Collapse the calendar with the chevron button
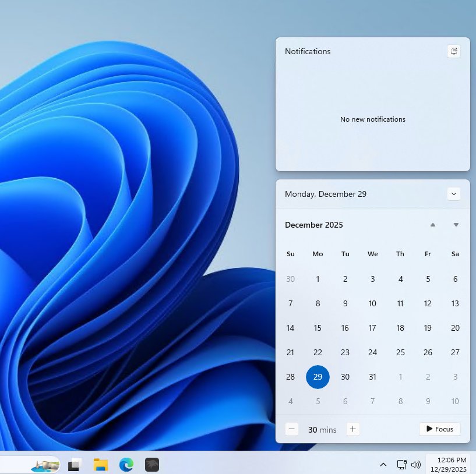 click(454, 194)
